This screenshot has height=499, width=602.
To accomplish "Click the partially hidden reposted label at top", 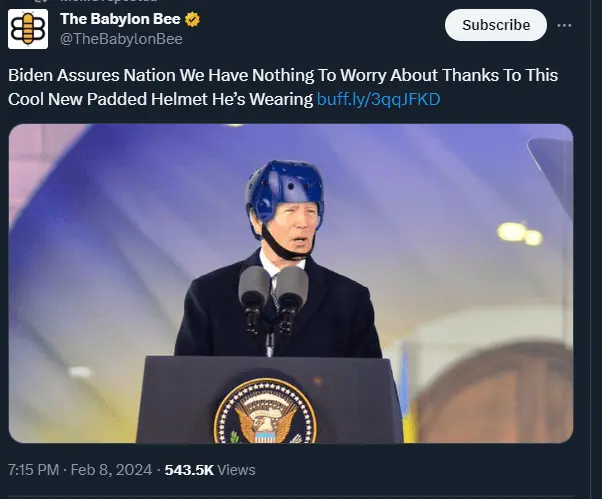I will click(x=100, y=2).
